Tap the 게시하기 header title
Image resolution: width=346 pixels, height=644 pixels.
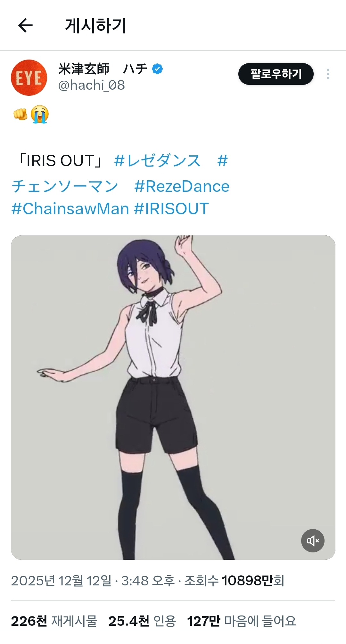(95, 26)
